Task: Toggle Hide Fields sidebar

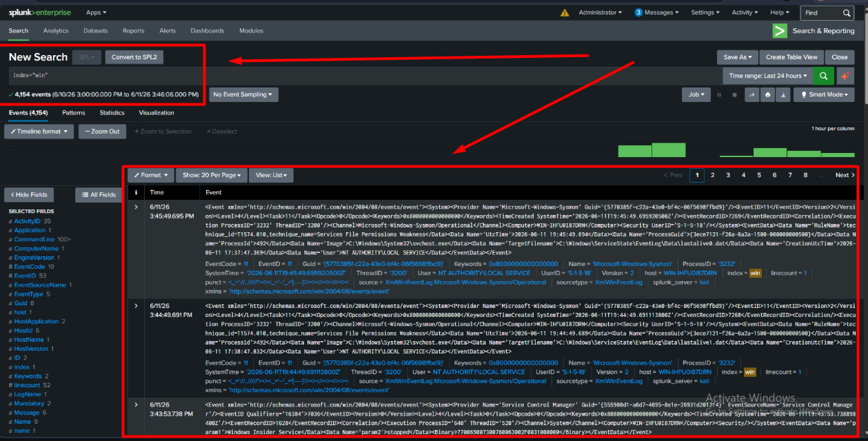Action: tap(28, 195)
